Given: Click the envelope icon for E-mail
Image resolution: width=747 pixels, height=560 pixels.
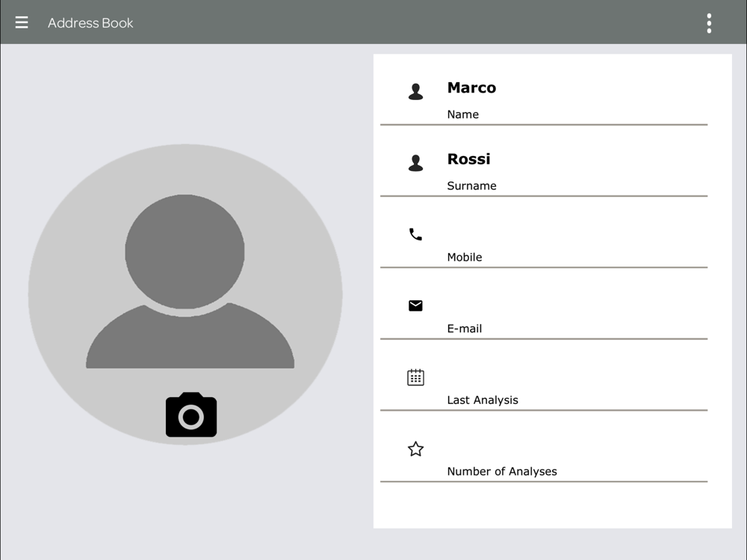Looking at the screenshot, I should click(x=415, y=305).
